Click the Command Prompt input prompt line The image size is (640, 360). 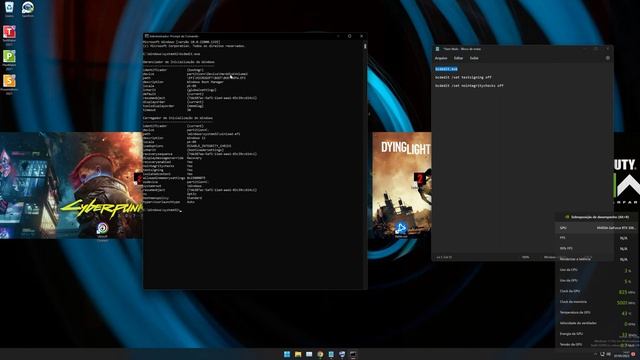click(162, 210)
